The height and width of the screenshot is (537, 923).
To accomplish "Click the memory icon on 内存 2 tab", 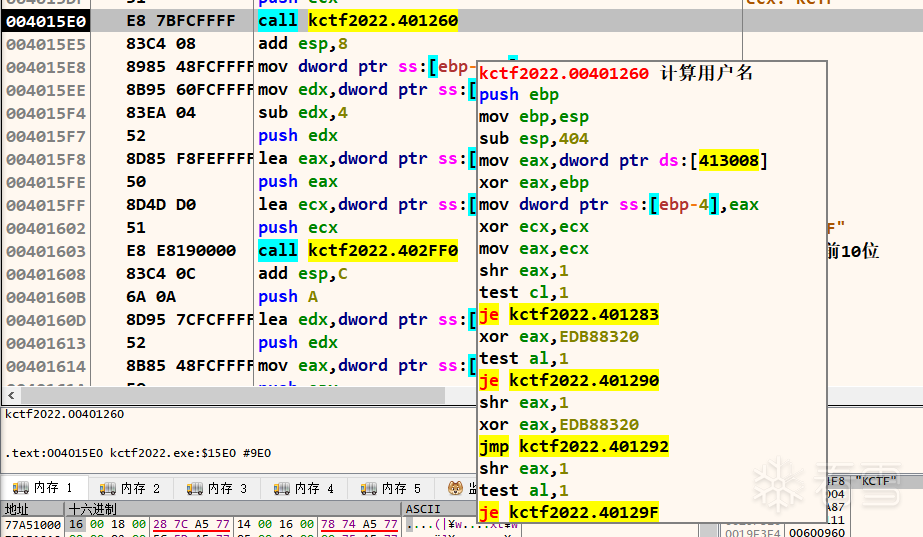I will (107, 489).
